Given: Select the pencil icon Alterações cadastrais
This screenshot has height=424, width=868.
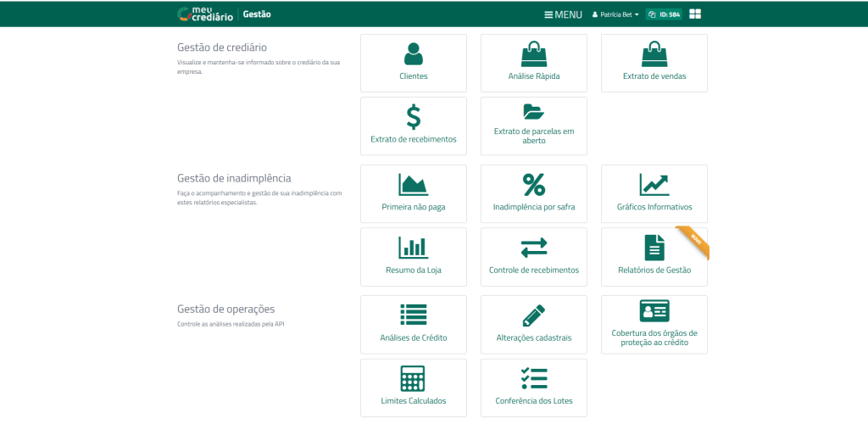Looking at the screenshot, I should [x=533, y=315].
